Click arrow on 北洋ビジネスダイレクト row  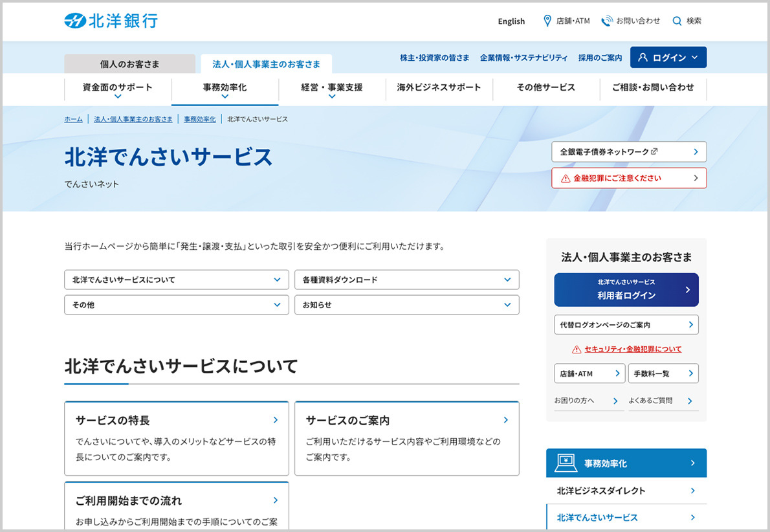point(692,490)
